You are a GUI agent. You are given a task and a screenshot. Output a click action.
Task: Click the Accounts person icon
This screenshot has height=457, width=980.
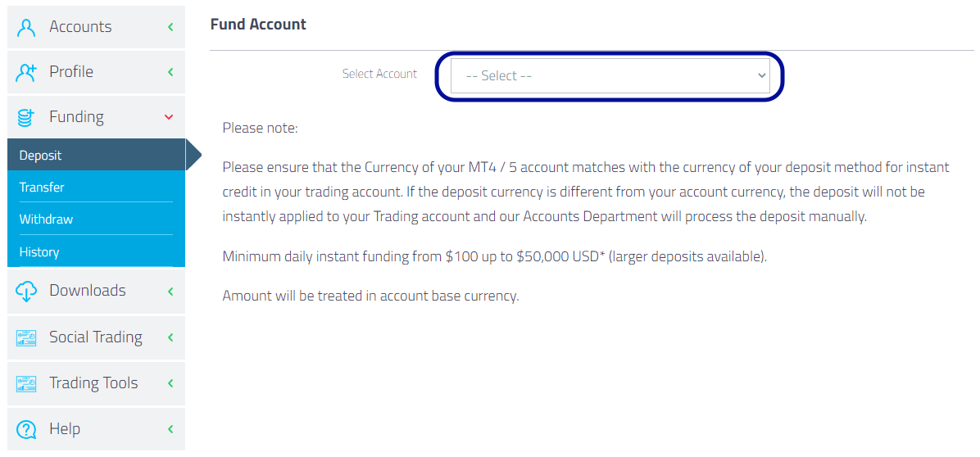(x=26, y=28)
